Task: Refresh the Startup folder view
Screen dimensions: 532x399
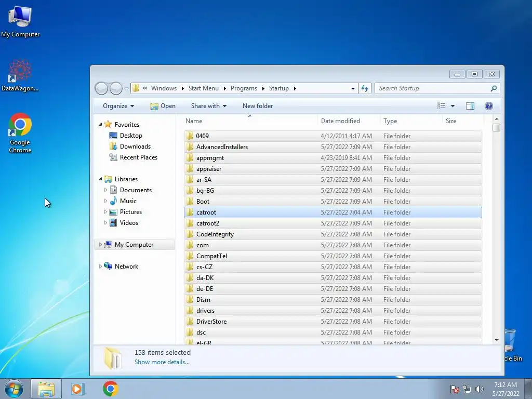Action: point(365,88)
